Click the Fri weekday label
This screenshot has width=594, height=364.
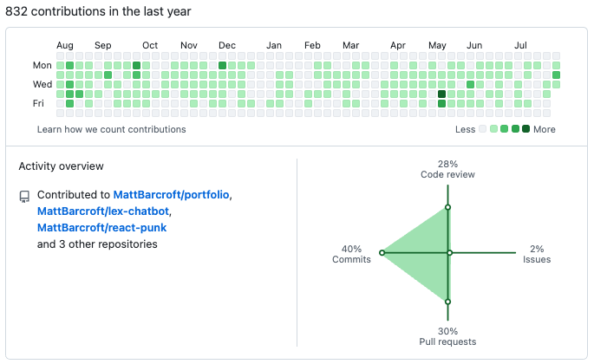coord(38,103)
